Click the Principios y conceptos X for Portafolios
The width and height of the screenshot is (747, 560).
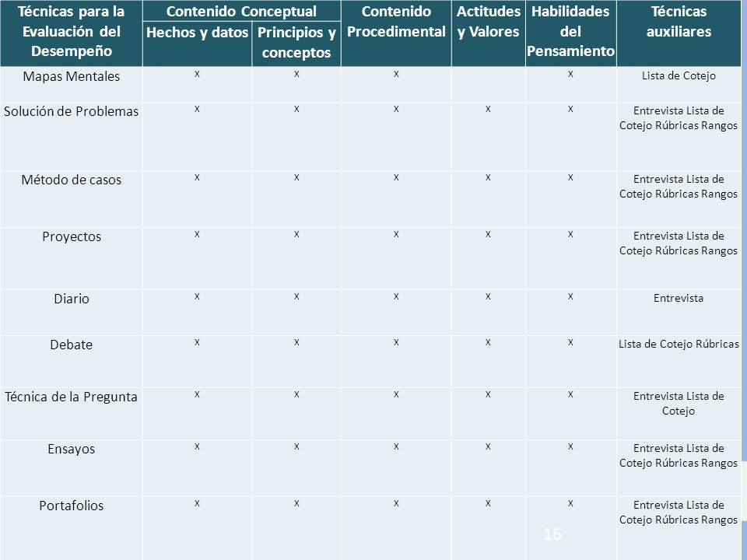point(296,503)
